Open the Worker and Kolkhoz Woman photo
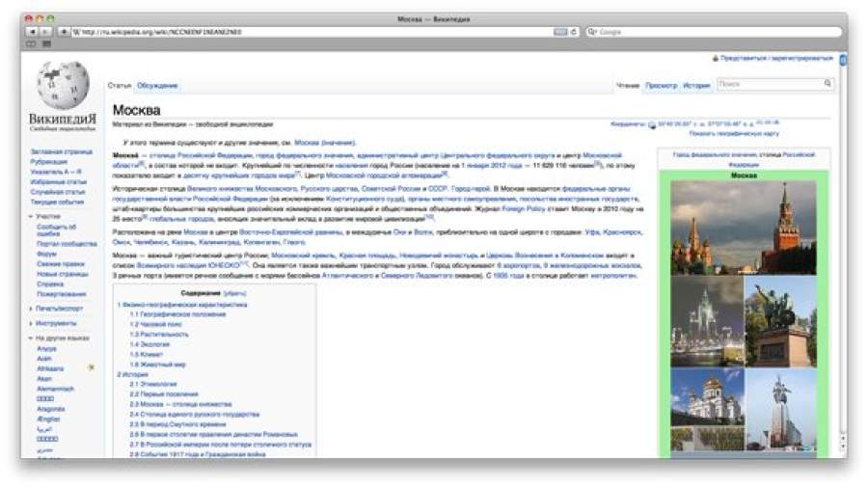 click(780, 410)
